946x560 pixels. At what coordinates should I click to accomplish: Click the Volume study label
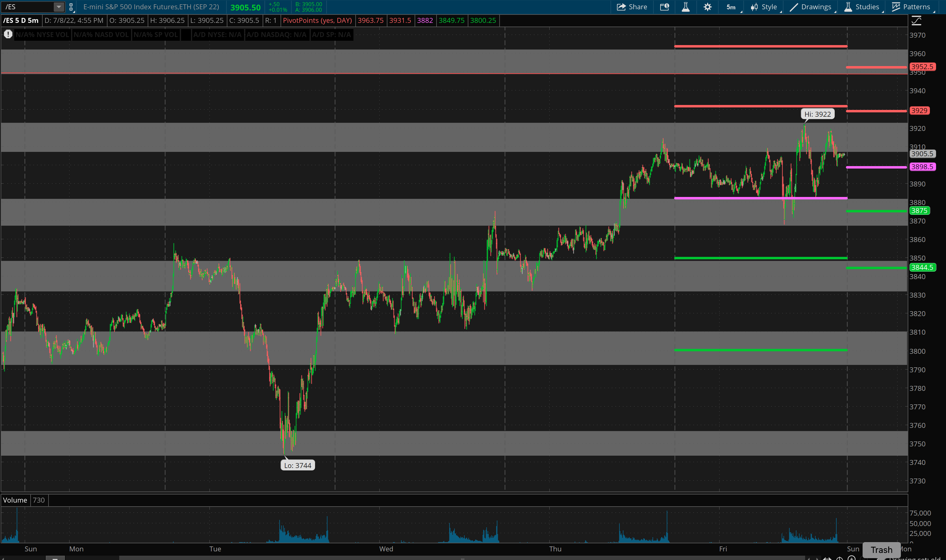point(15,500)
